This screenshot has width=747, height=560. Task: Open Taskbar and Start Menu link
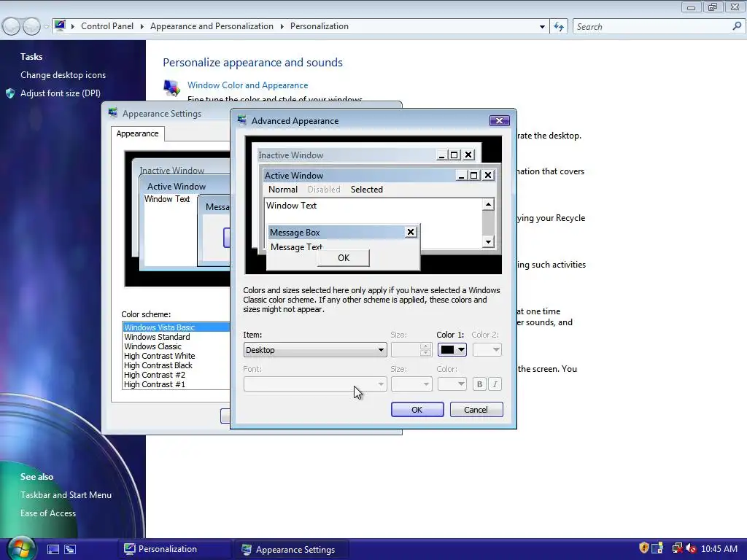tap(66, 495)
